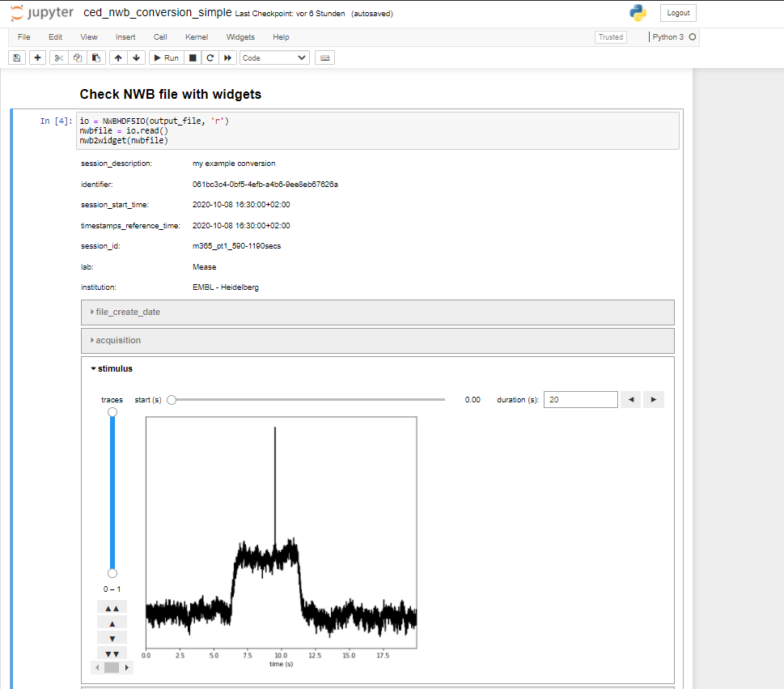Open the Insert menu
The image size is (784, 689).
click(125, 37)
